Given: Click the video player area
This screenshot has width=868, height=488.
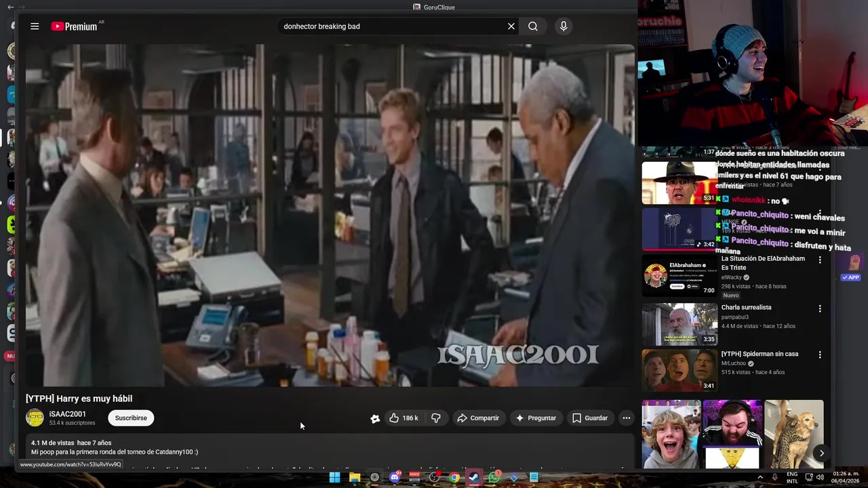Looking at the screenshot, I should 330,216.
